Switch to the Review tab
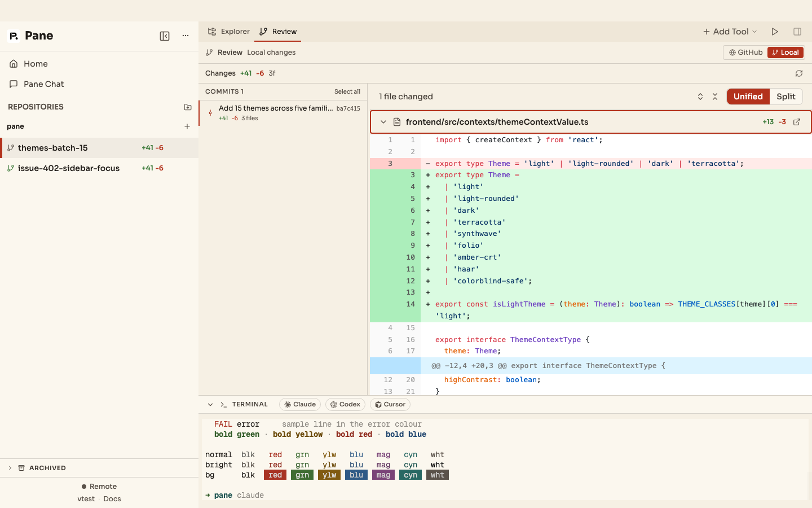 pos(278,32)
